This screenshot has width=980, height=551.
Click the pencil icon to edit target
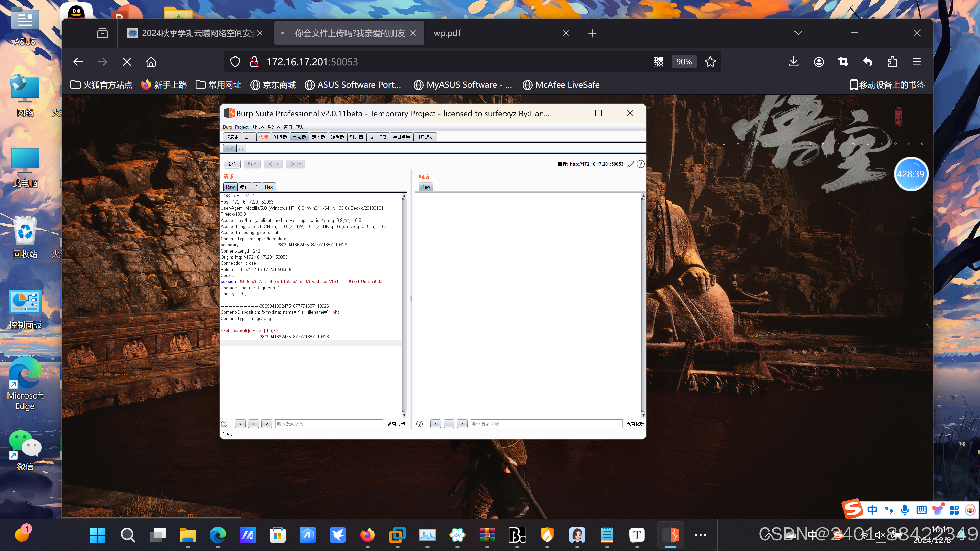[x=630, y=164]
